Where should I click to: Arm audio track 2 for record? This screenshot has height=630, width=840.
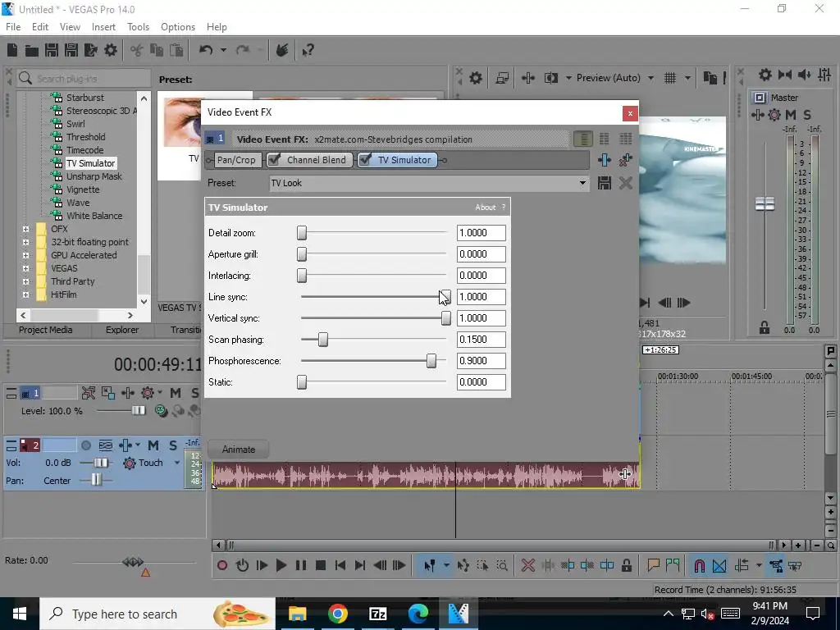pyautogui.click(x=85, y=445)
